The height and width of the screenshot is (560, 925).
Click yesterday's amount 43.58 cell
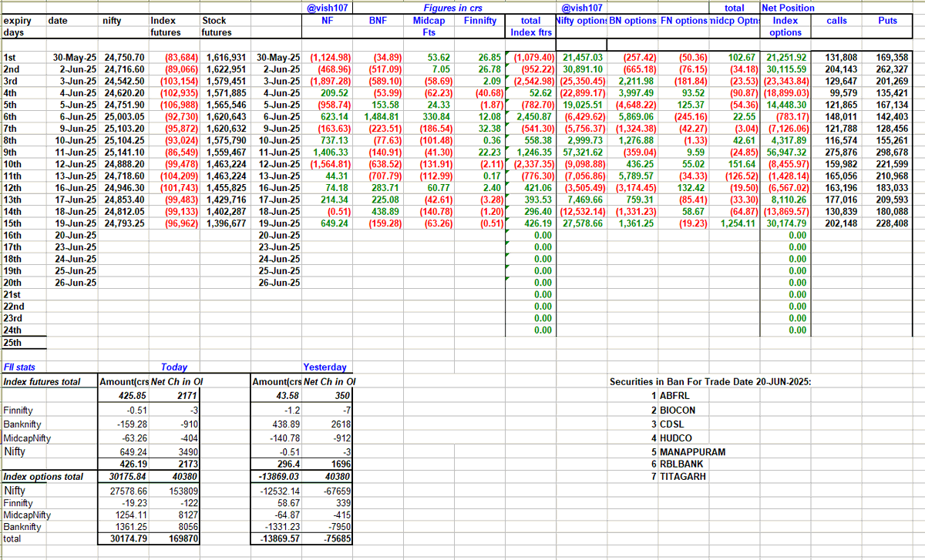click(x=287, y=395)
